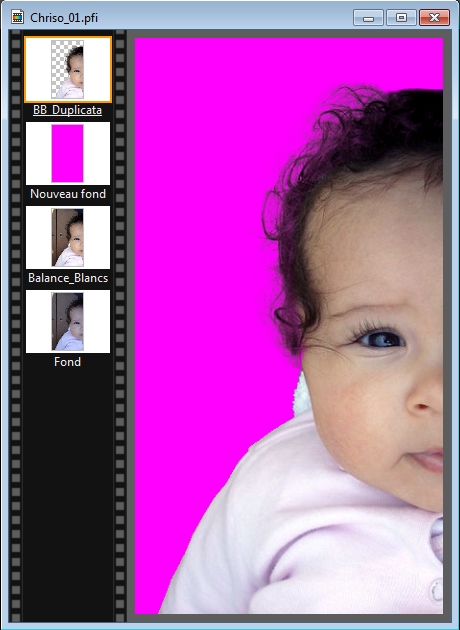
Task: Click empty black area below Fond layer
Action: point(68,494)
